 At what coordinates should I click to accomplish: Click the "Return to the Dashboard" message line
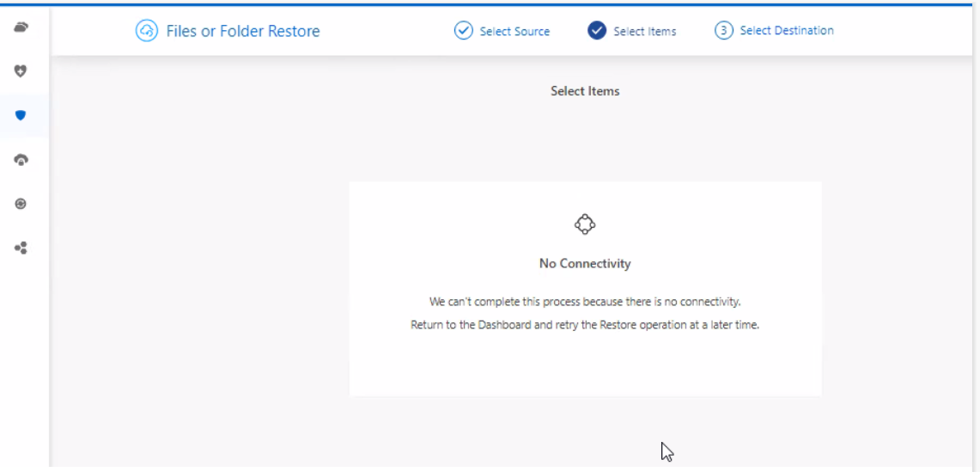[x=585, y=326]
